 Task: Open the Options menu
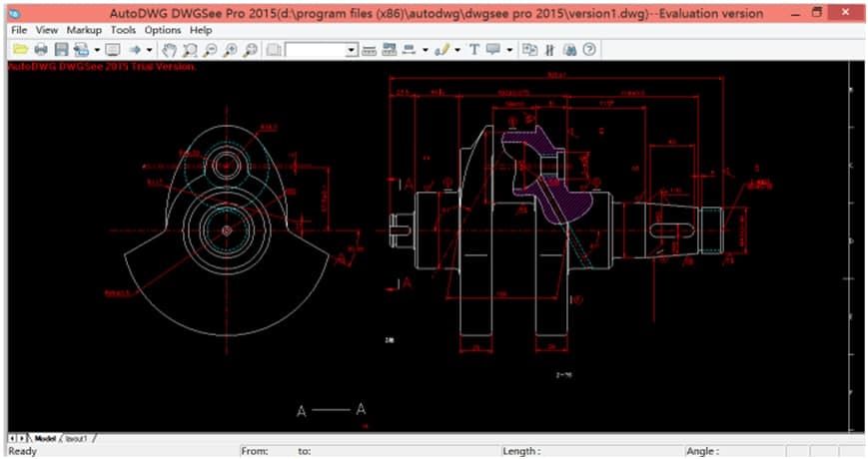coord(163,30)
